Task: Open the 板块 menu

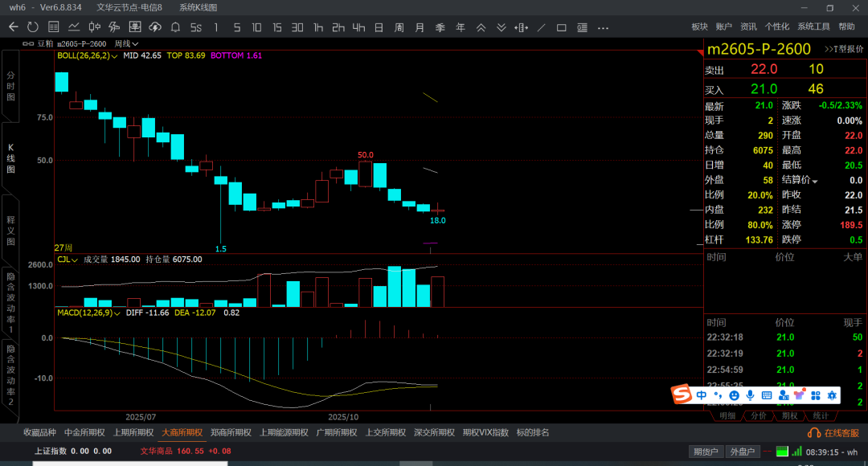Action: [700, 27]
